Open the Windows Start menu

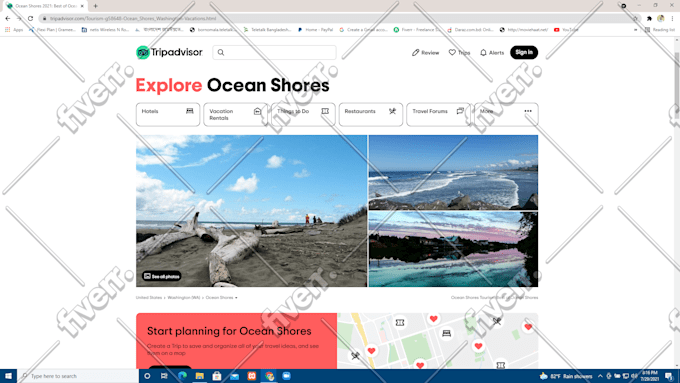click(8, 376)
